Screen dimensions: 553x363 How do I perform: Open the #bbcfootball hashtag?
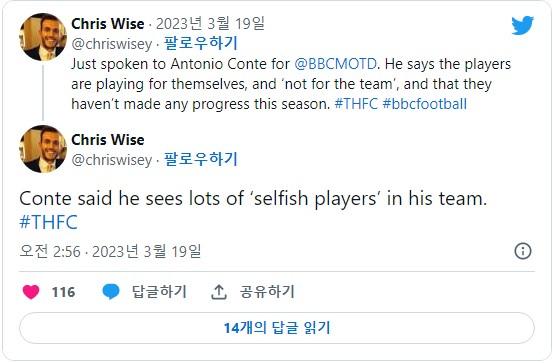tap(425, 104)
